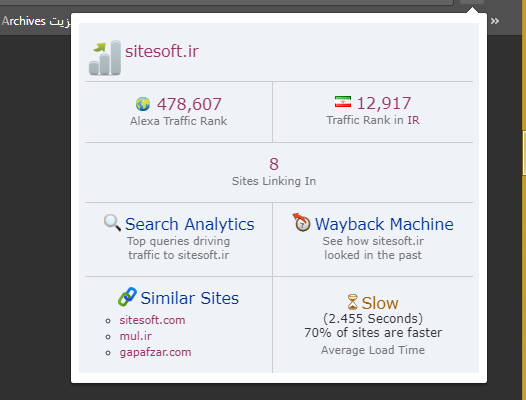Open the Similar Sites heading link

tap(190, 298)
